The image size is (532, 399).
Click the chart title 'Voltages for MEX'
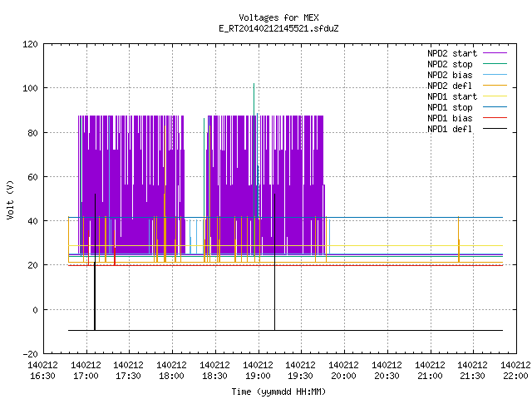[x=278, y=17]
